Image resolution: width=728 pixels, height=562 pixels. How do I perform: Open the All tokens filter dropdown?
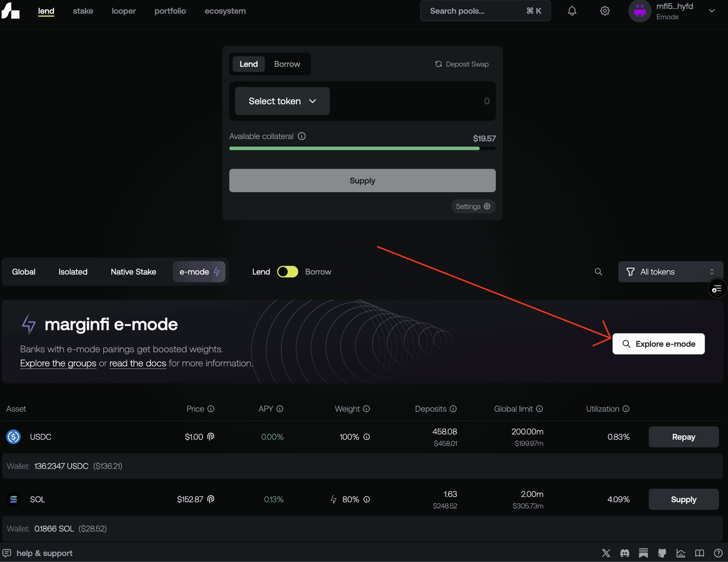[670, 272]
